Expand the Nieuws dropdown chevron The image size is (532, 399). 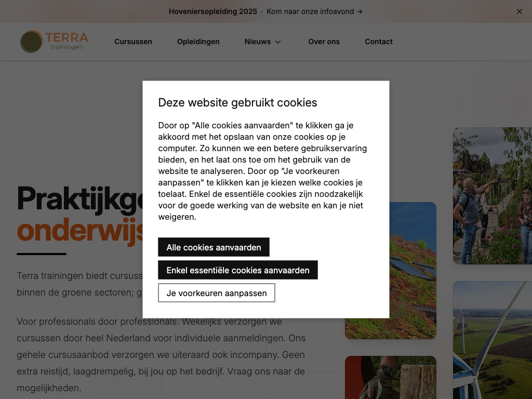pyautogui.click(x=278, y=42)
